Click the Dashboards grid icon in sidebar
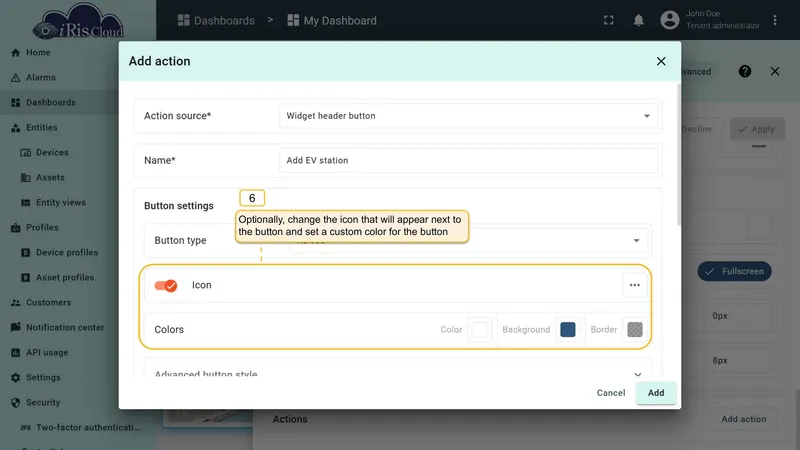This screenshot has width=800, height=450. pyautogui.click(x=15, y=103)
